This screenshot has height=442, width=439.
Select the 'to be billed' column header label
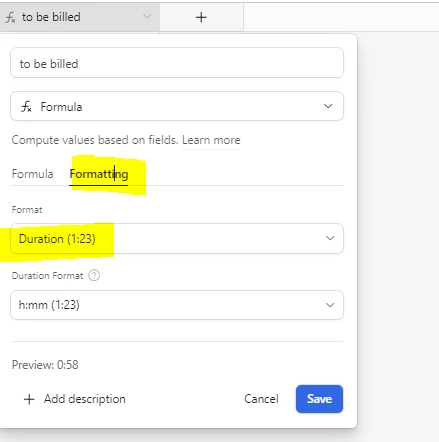[51, 17]
